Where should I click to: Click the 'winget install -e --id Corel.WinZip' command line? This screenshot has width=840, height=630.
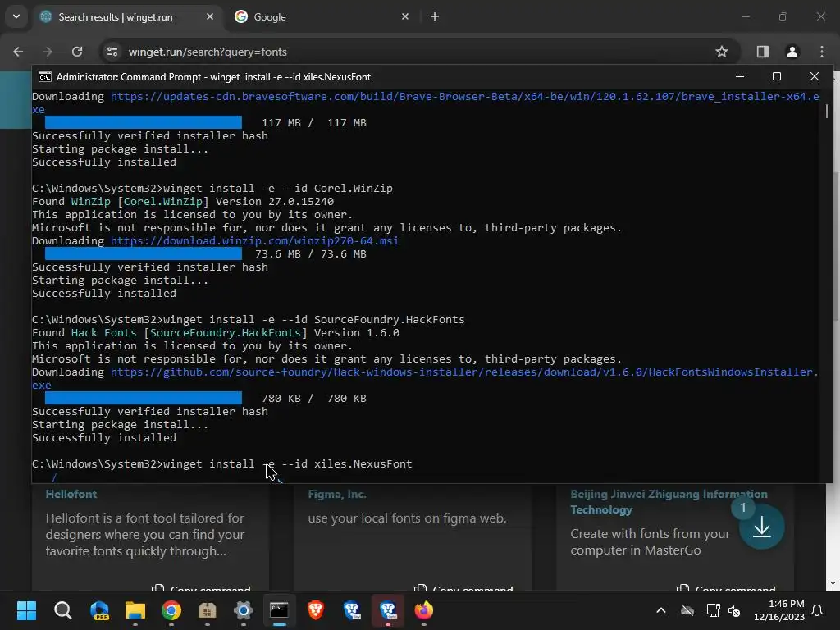click(212, 189)
